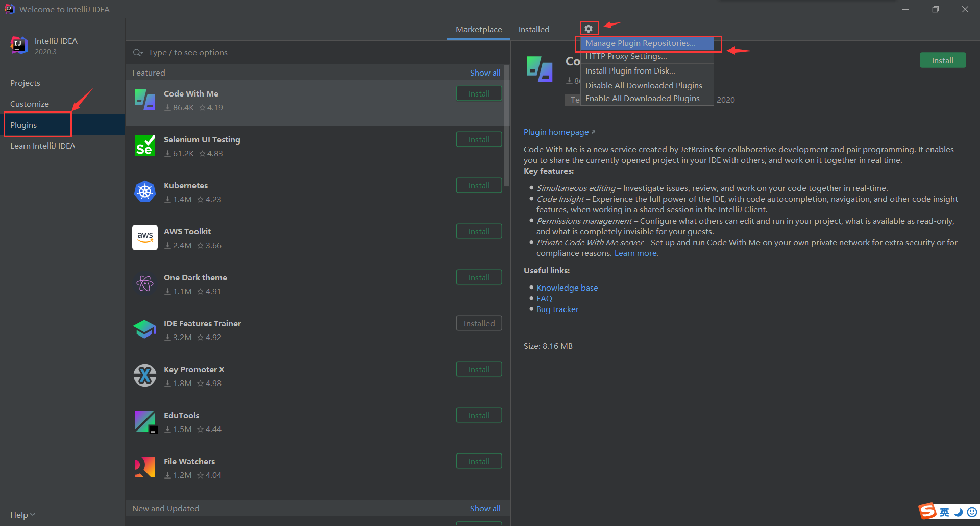The height and width of the screenshot is (526, 980).
Task: Focus the plugin search field
Action: pyautogui.click(x=317, y=53)
